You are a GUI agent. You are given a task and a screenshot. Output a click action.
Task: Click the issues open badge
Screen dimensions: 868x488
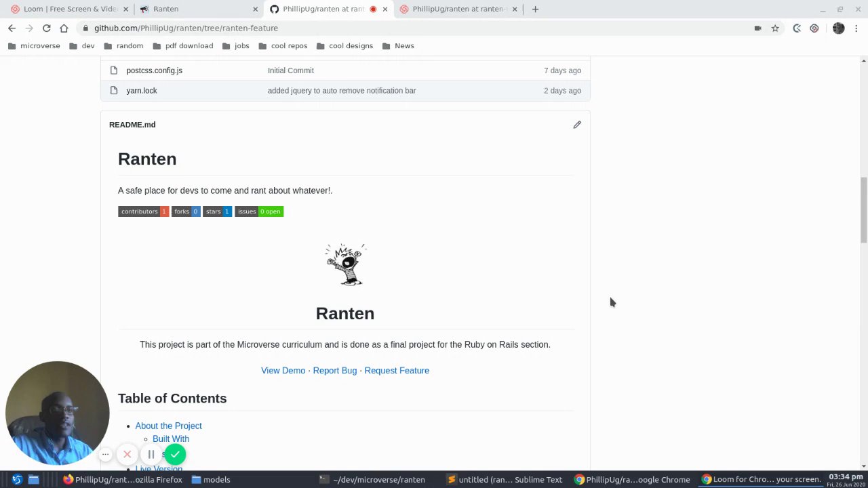[x=259, y=211]
